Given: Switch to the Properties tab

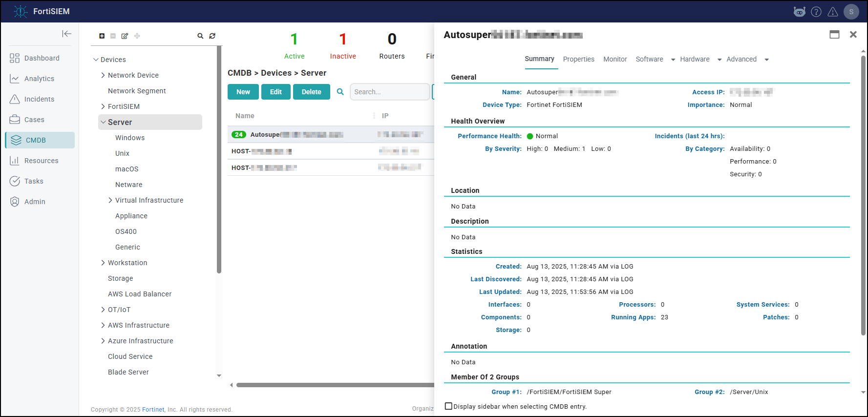Looking at the screenshot, I should [579, 59].
